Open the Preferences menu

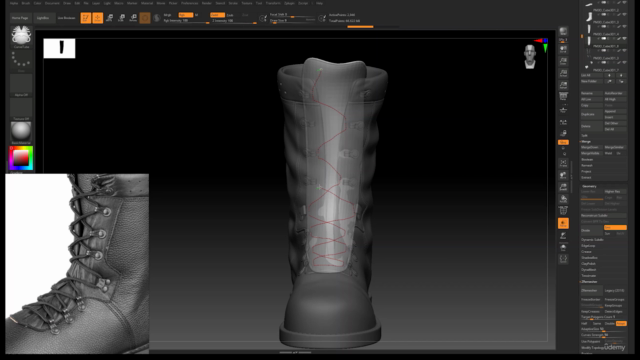(x=189, y=3)
